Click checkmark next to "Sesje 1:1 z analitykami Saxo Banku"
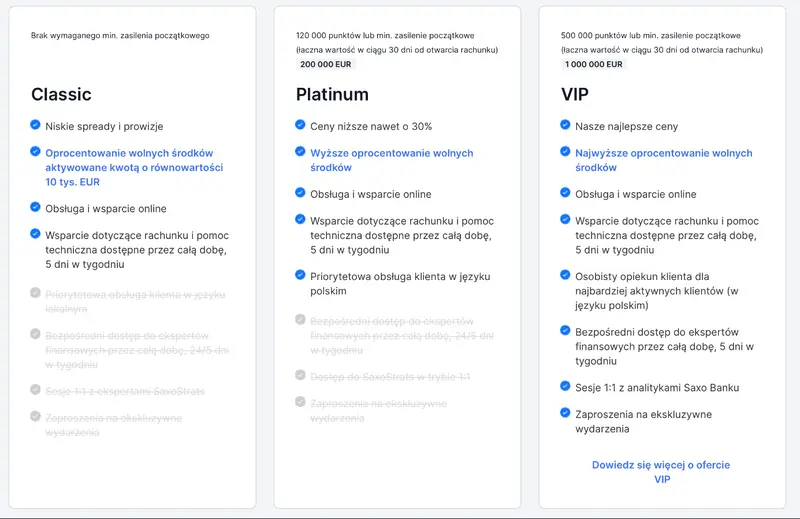The width and height of the screenshot is (800, 519). coord(566,386)
